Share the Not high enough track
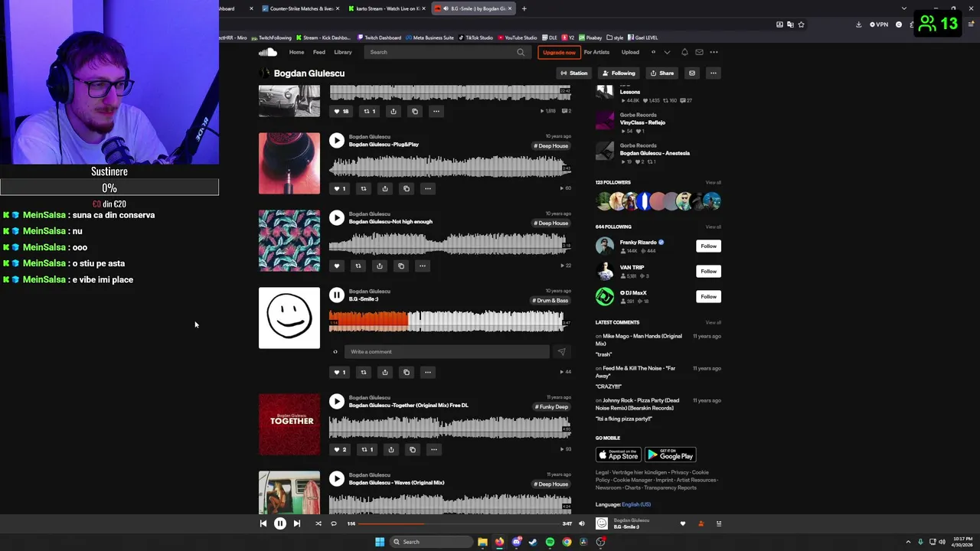The image size is (980, 551). click(x=379, y=266)
